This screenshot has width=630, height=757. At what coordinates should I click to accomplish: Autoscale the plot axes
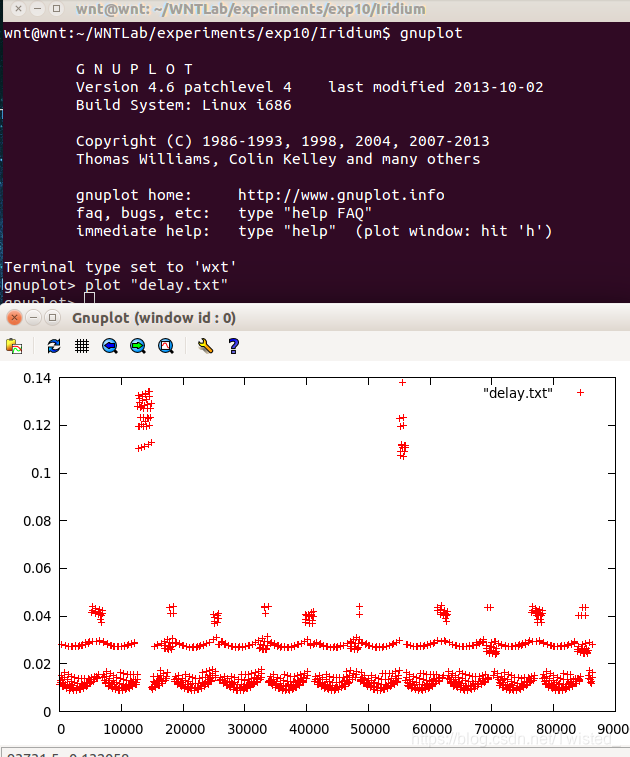pos(166,346)
